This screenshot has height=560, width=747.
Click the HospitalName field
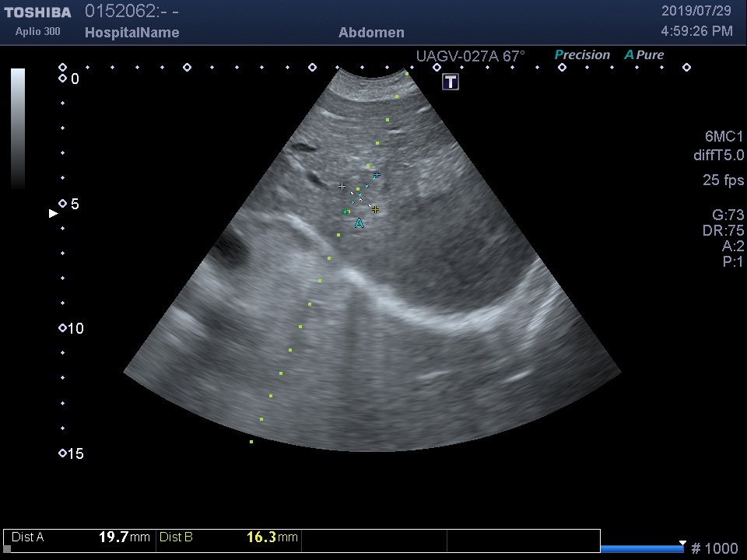click(132, 33)
